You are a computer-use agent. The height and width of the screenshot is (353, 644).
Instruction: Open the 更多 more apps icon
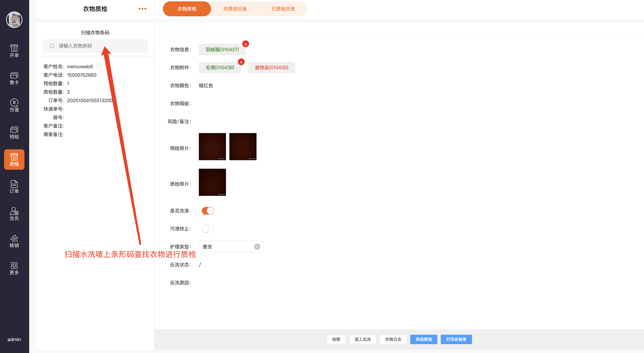(x=14, y=268)
